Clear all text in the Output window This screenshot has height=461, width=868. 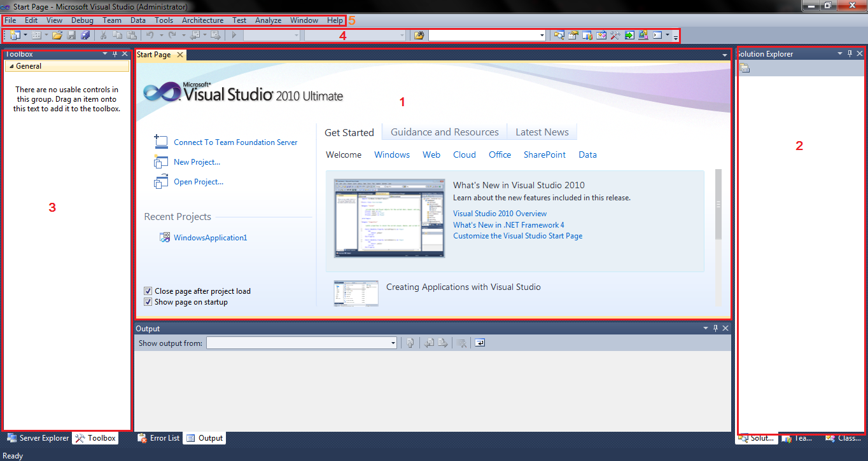(x=461, y=342)
